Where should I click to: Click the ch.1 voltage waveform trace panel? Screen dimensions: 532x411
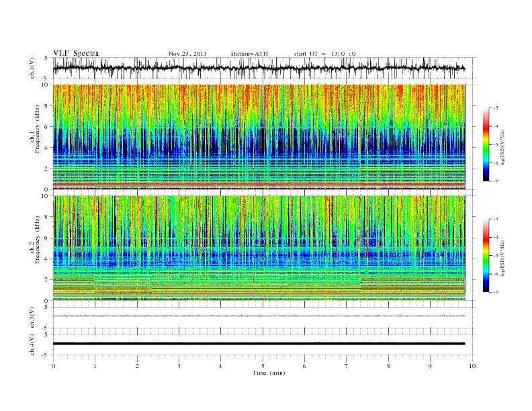(x=264, y=68)
